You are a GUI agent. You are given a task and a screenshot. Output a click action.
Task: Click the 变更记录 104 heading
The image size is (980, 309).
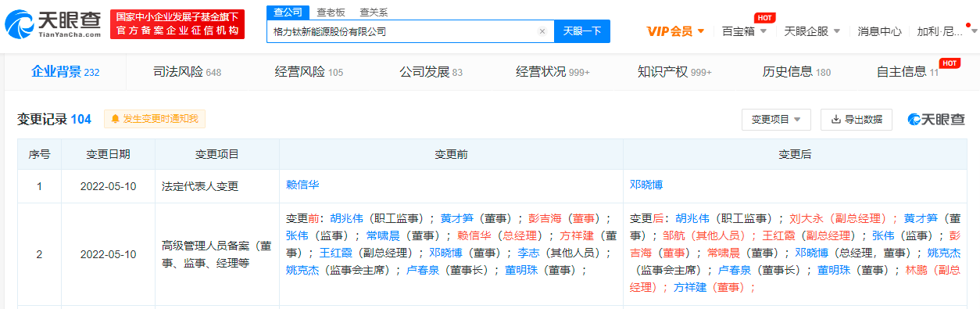point(54,119)
